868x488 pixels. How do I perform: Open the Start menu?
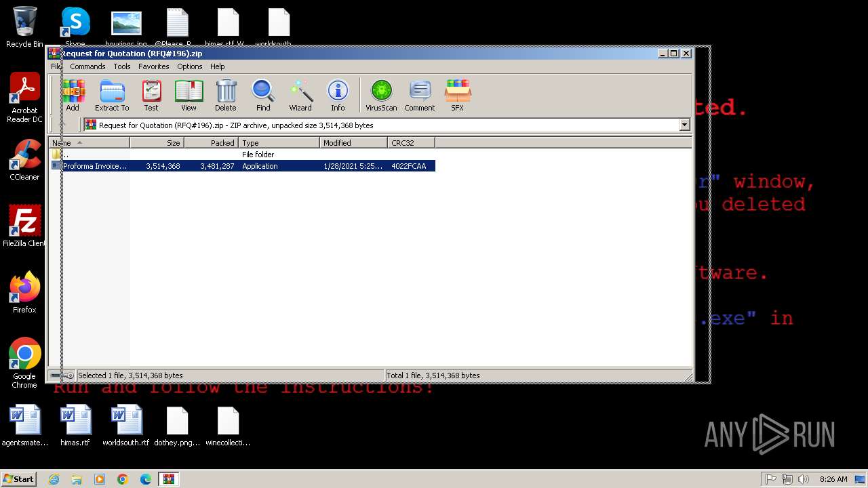pos(18,479)
